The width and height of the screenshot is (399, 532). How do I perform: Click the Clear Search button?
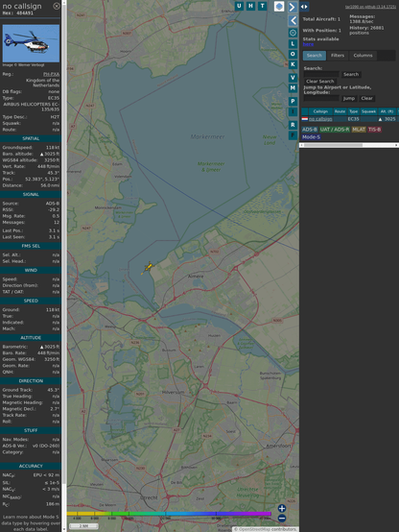pyautogui.click(x=320, y=82)
